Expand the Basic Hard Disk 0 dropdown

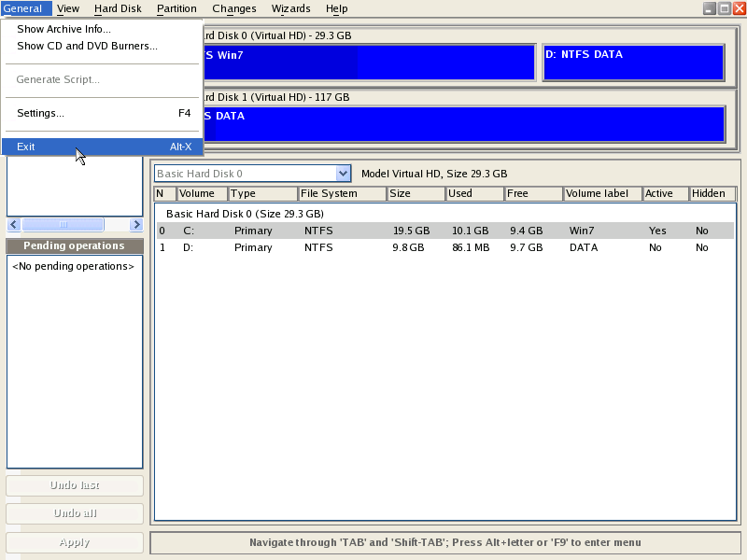tap(343, 174)
